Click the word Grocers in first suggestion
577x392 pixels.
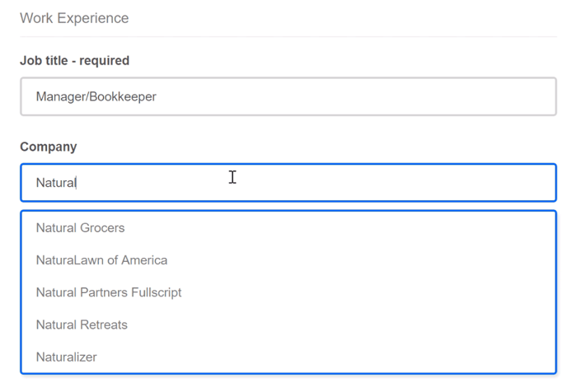103,228
